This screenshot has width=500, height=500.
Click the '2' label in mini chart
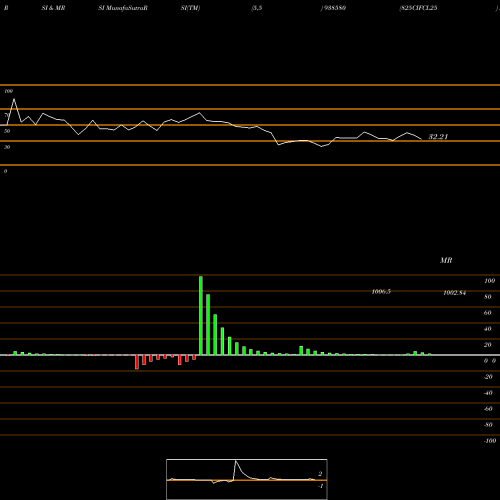coord(320,474)
